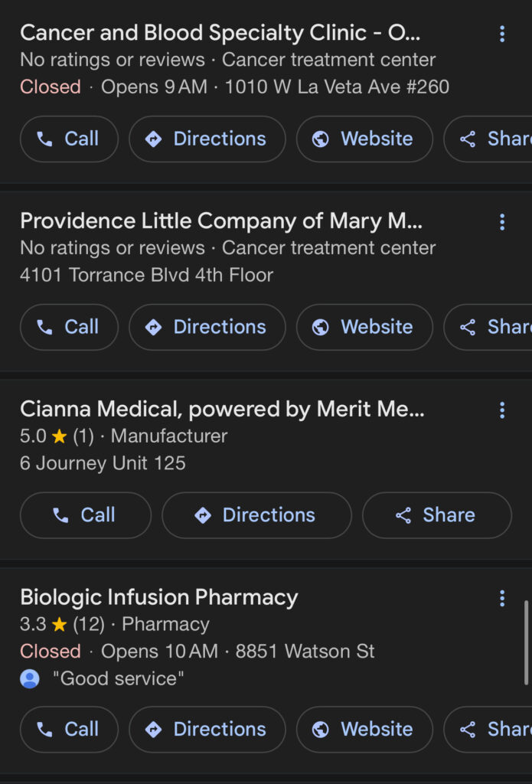Open website of Cancer and Blood Specialty Clinic
Screen dimensions: 532x784
(364, 139)
